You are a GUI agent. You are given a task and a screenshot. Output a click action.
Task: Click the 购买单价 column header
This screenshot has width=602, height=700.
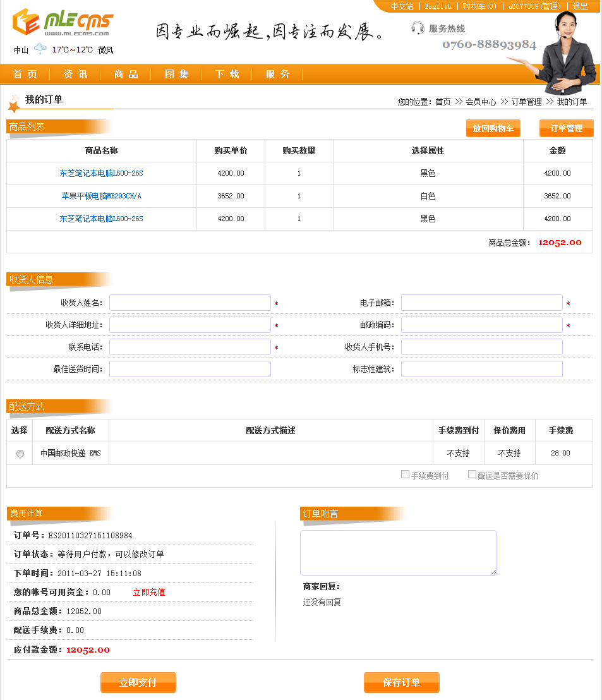[x=231, y=150]
